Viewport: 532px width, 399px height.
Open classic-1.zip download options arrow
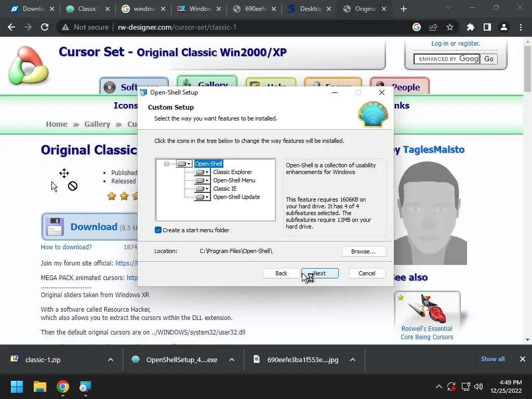pos(111,360)
